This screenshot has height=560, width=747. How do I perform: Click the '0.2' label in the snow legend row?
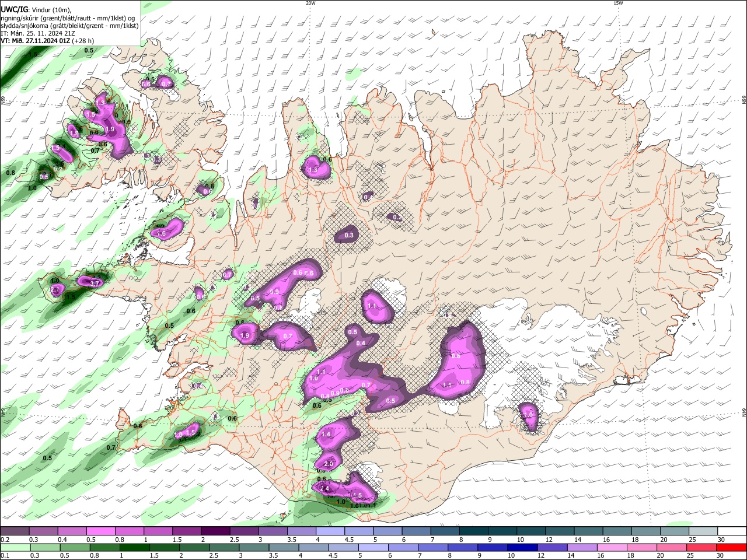click(5, 540)
